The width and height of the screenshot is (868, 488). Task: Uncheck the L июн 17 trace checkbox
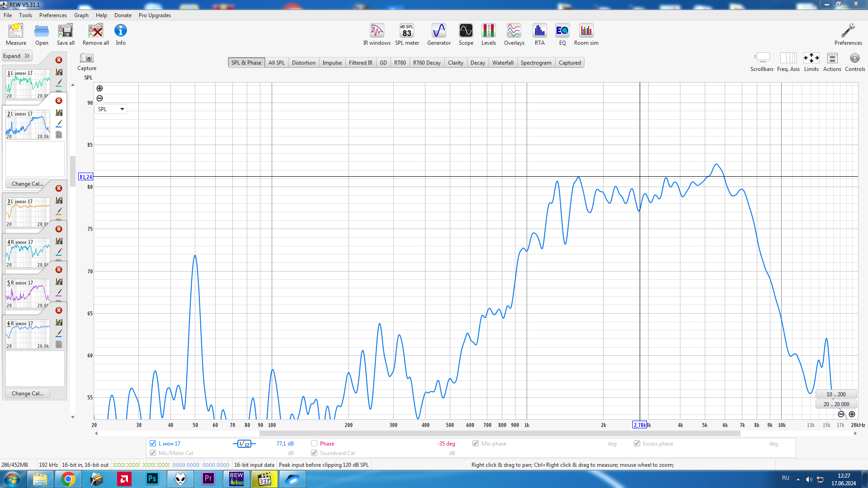click(153, 443)
